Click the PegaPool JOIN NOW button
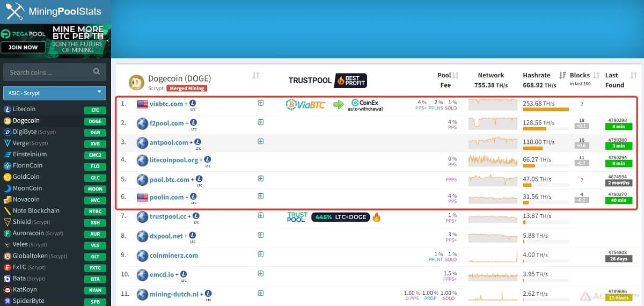 (x=23, y=47)
